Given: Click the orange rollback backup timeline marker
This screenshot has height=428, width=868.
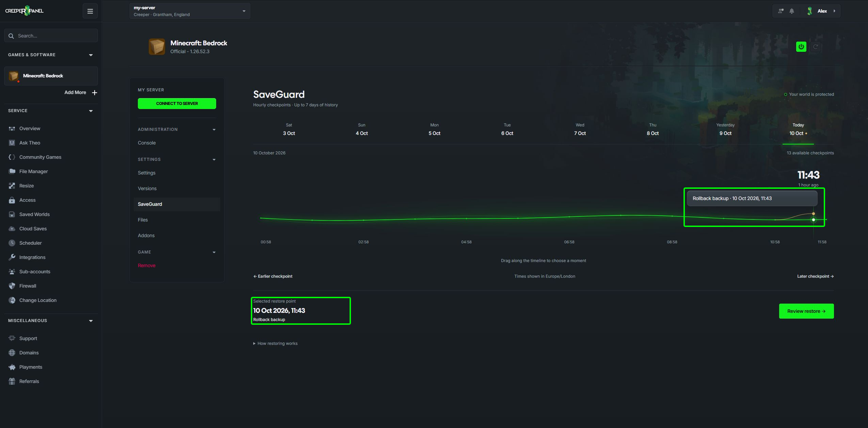Looking at the screenshot, I should (x=814, y=214).
